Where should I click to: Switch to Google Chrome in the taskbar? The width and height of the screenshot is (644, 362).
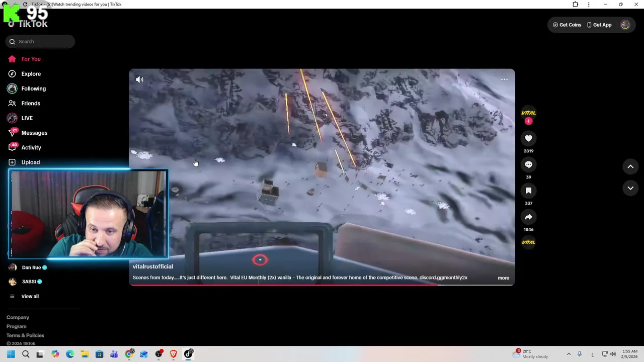(x=129, y=354)
